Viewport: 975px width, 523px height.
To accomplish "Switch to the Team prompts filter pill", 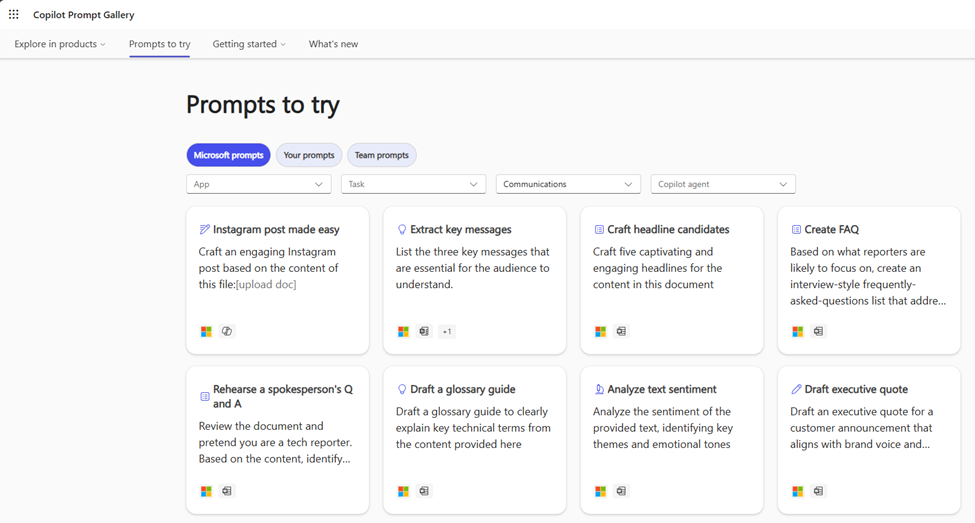I will 381,155.
